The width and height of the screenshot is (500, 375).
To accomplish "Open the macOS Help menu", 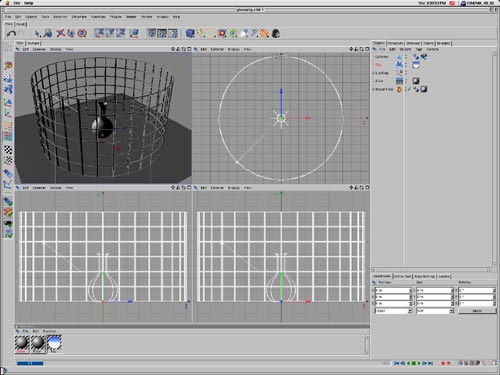I will tap(29, 3).
